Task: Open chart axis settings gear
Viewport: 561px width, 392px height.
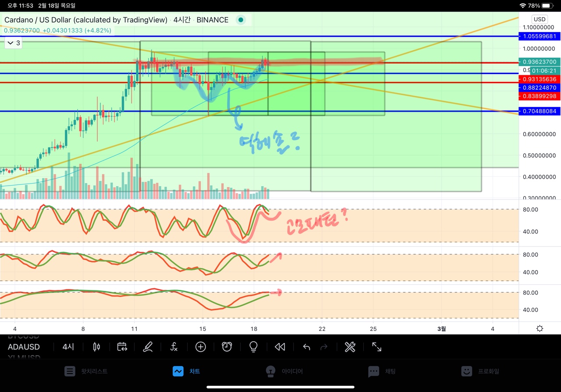Action: tap(540, 328)
